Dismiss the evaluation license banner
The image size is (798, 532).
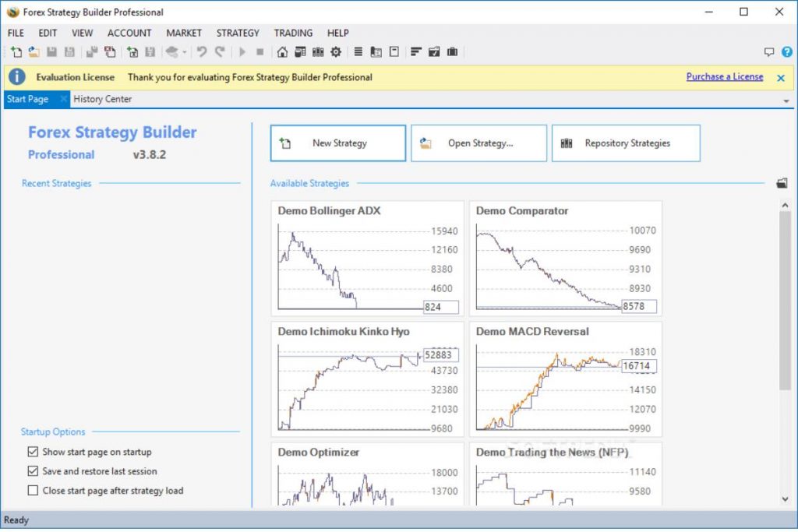[781, 78]
